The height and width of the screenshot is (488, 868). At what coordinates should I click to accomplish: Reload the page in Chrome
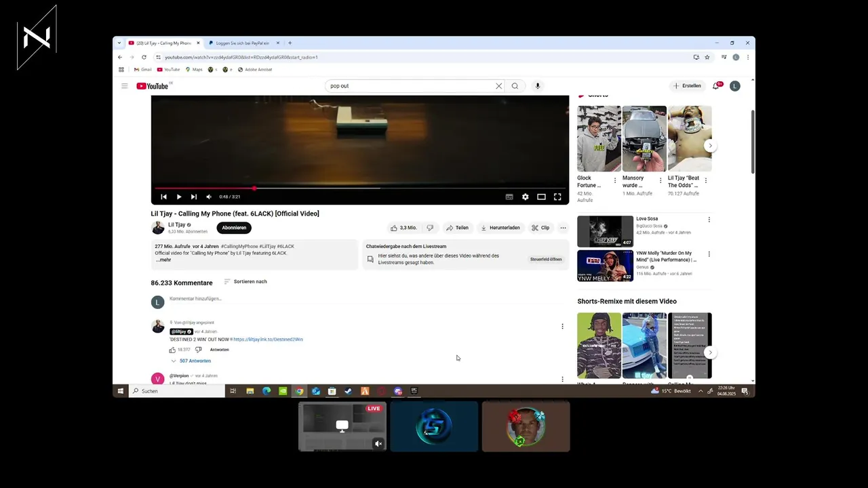point(144,57)
